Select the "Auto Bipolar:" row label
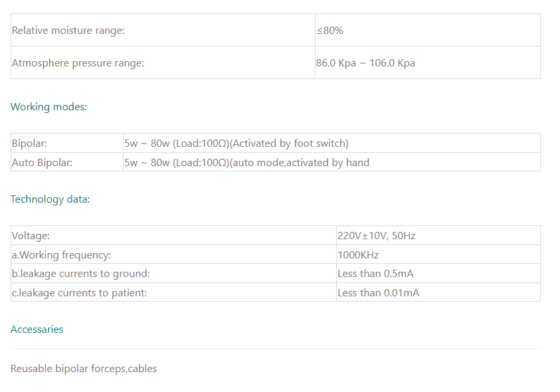This screenshot has width=560, height=392. point(43,162)
